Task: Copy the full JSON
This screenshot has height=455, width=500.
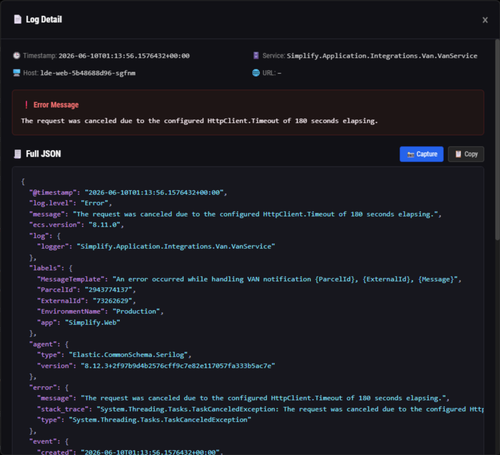Action: (466, 154)
